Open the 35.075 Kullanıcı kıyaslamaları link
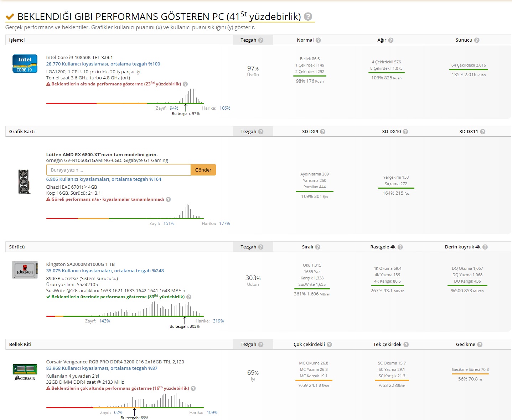Viewport: 512px width, 420px height. 105,271
